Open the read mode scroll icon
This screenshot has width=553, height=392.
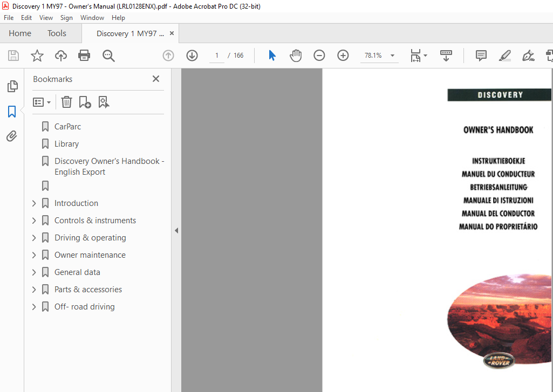[x=446, y=56]
